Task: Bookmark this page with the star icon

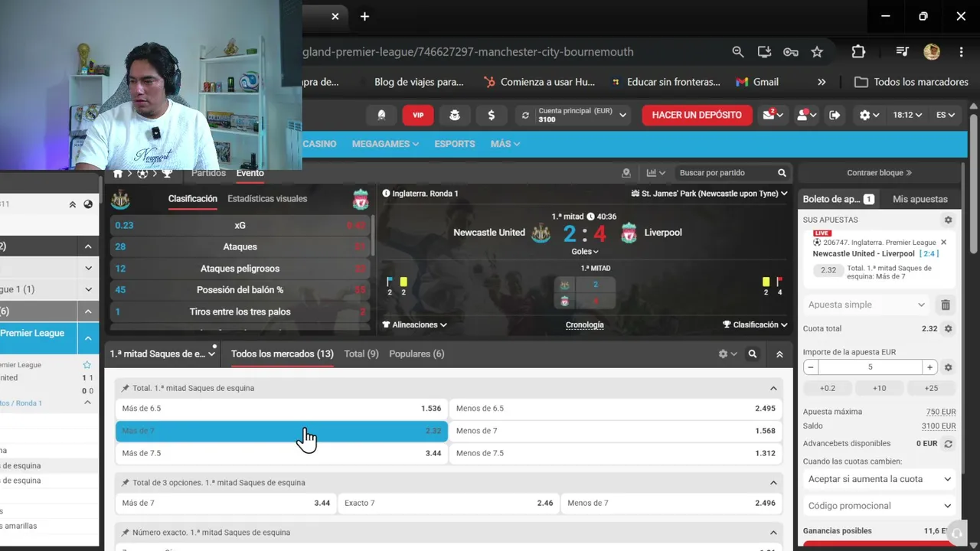Action: coord(817,52)
